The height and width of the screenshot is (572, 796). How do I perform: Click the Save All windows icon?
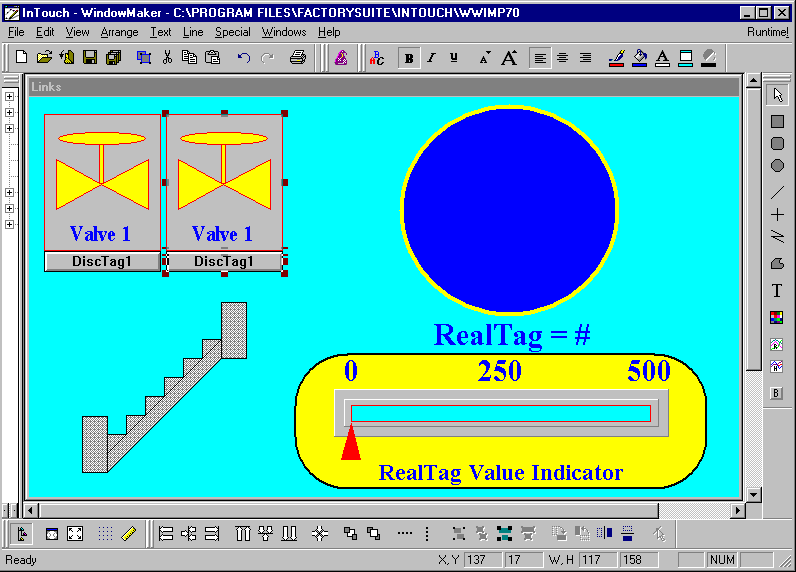coord(114,57)
